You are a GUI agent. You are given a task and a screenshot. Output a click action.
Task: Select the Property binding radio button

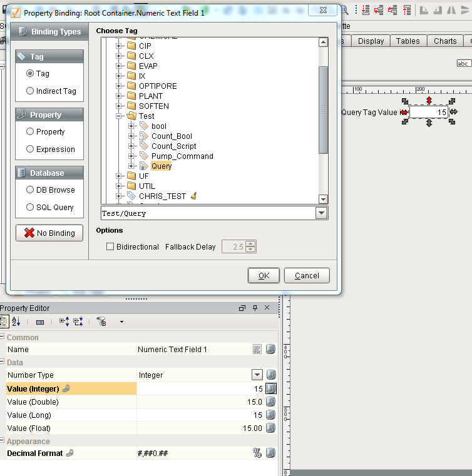(x=30, y=131)
